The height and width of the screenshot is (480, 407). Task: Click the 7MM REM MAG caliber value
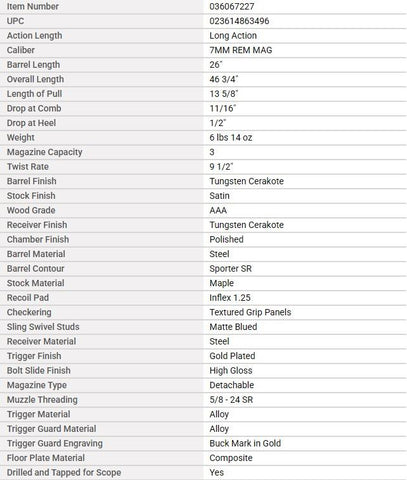click(240, 50)
